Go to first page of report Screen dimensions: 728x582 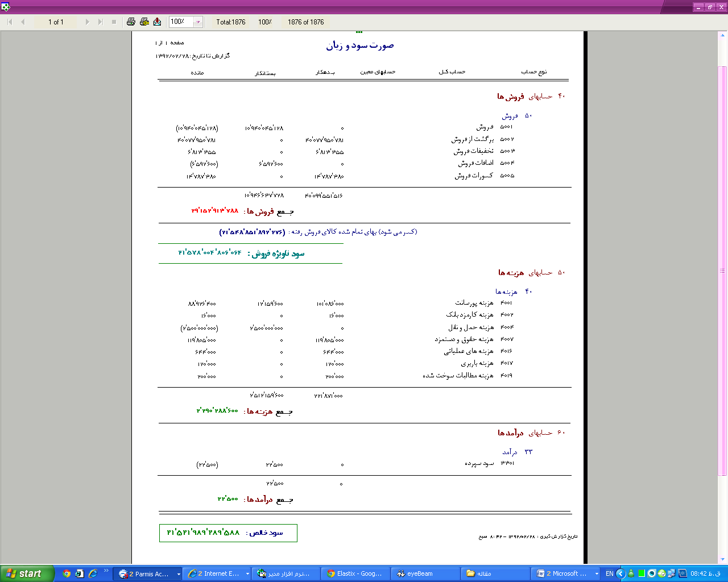click(x=10, y=22)
